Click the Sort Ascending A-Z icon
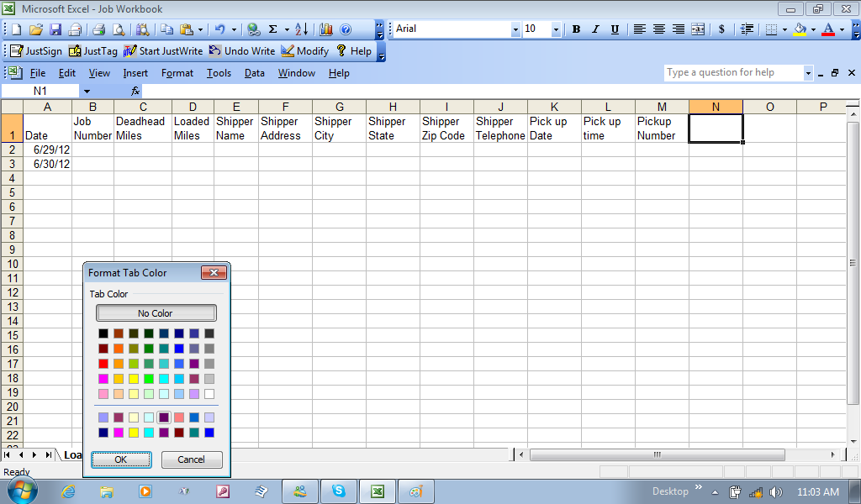The height and width of the screenshot is (504, 861). click(x=301, y=29)
